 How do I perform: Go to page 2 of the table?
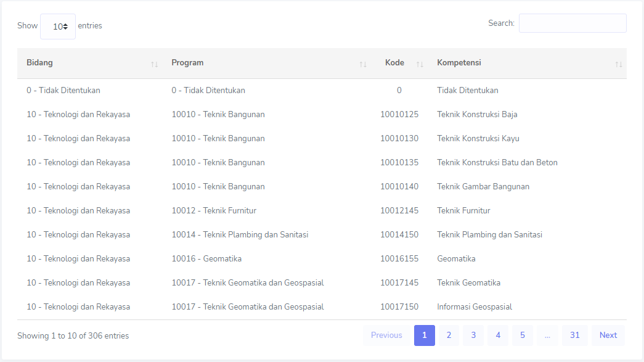tap(449, 335)
